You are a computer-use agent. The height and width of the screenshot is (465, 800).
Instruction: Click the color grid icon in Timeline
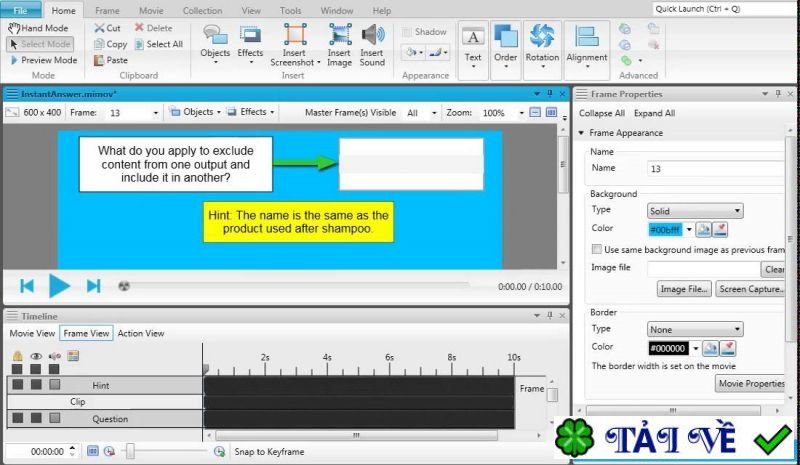tap(73, 356)
